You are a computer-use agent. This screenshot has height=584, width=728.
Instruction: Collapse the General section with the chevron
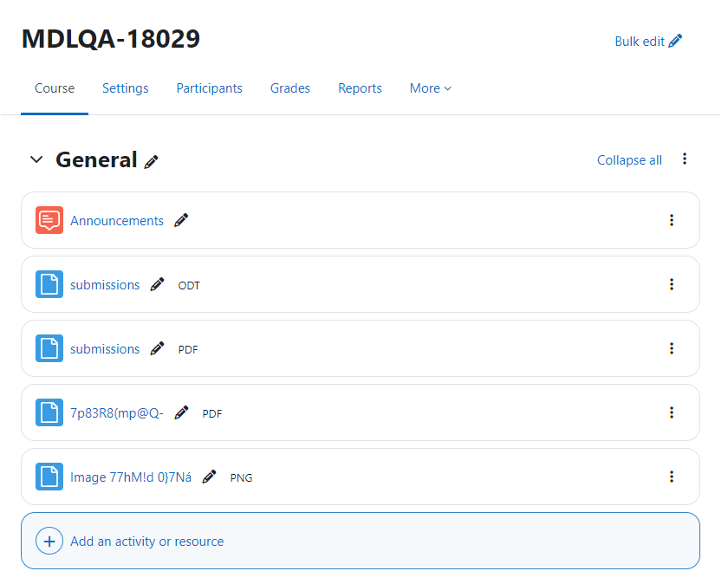[x=36, y=159]
